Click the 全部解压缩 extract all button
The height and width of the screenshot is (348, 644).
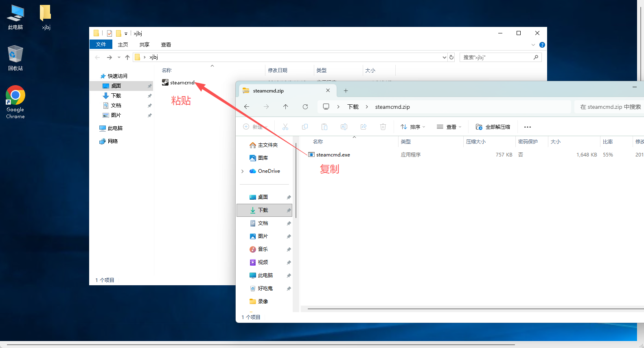pyautogui.click(x=493, y=127)
